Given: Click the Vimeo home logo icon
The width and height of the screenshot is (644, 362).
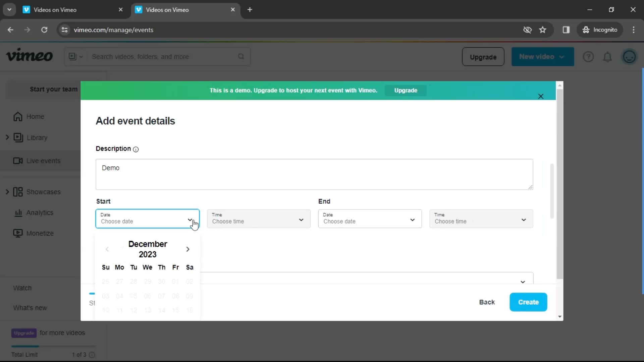Looking at the screenshot, I should click(x=29, y=57).
